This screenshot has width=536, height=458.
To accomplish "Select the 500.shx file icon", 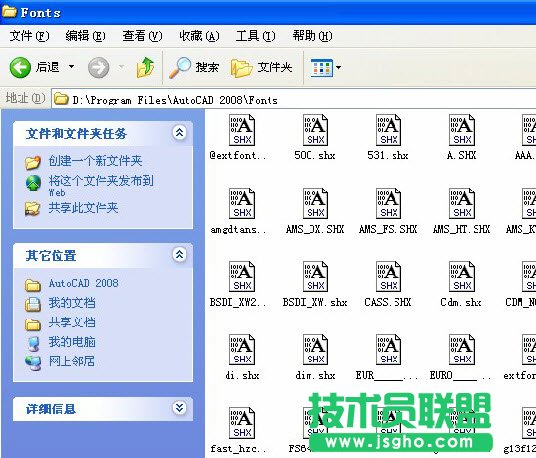I will tap(315, 130).
